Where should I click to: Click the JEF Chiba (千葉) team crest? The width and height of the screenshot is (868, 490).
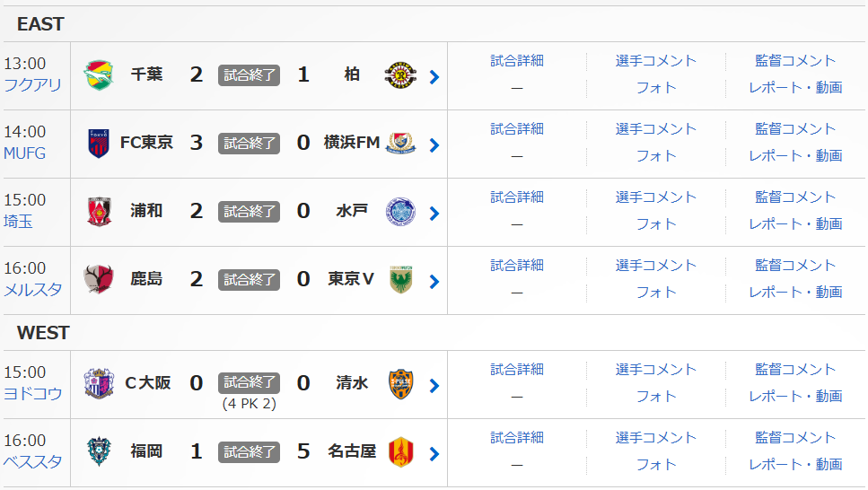click(x=99, y=75)
